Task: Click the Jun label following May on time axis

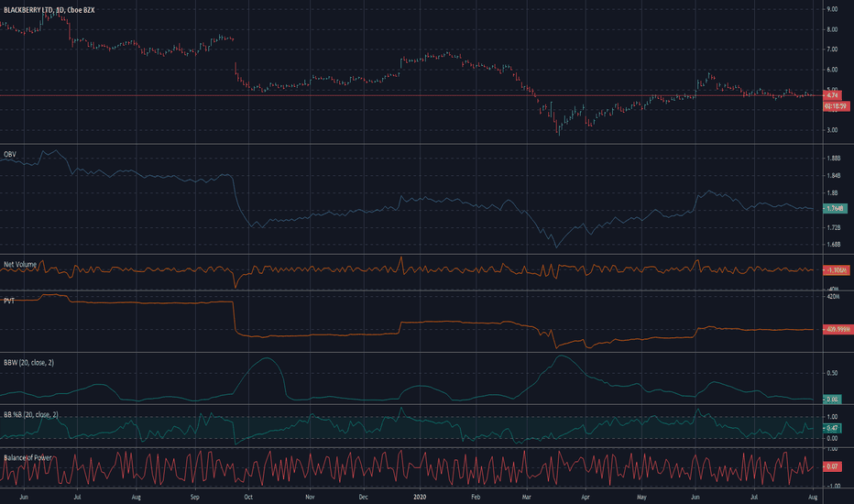Action: pos(695,497)
